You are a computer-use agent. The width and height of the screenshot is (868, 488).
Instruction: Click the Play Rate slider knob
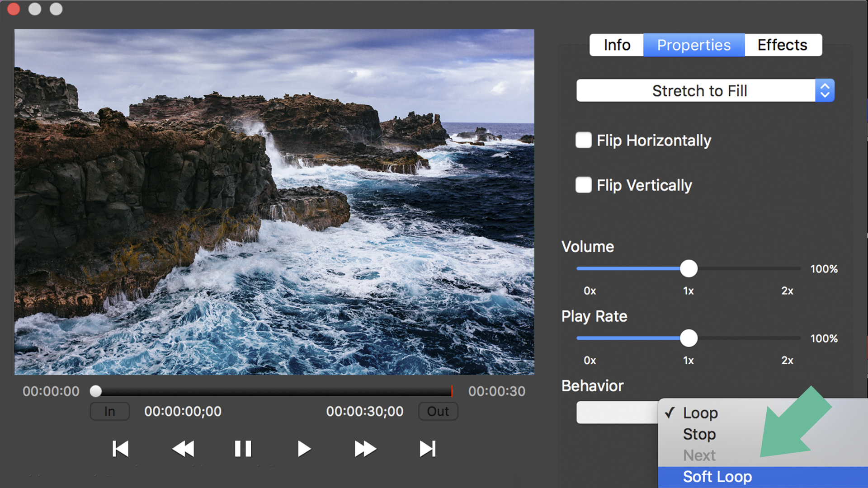pos(689,338)
